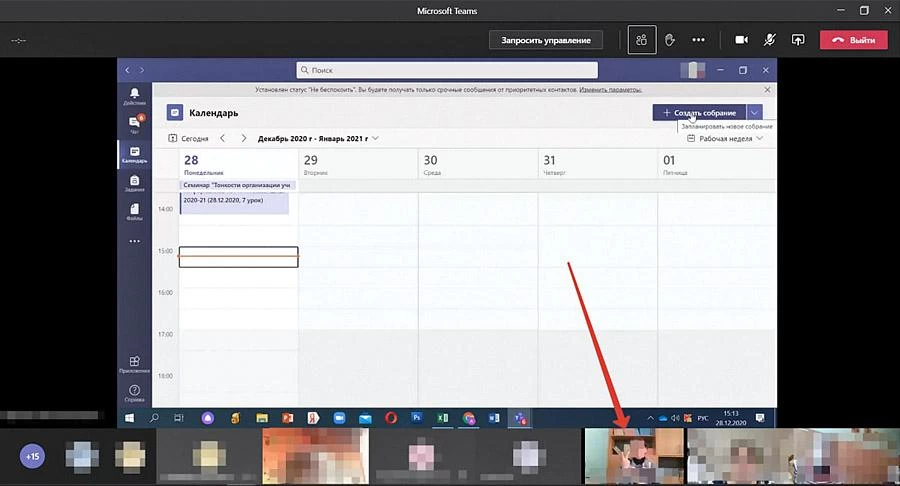
Task: Open PowerPoint from taskbar
Action: [288, 418]
